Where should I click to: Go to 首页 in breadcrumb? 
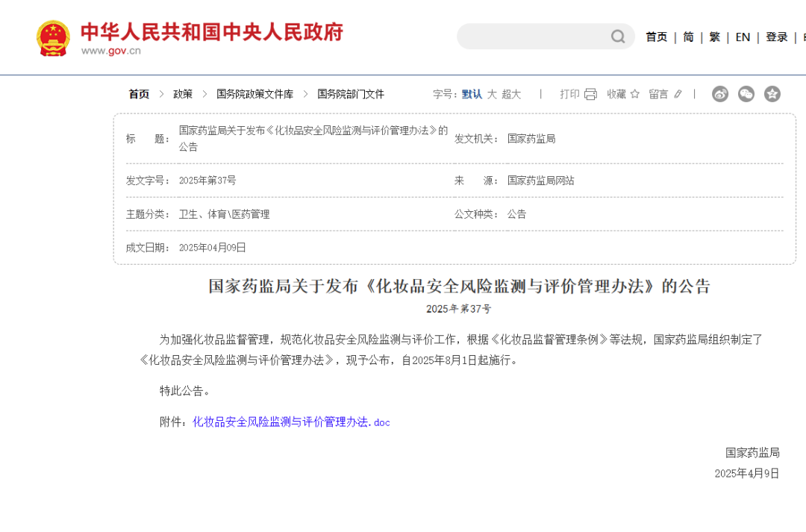point(139,94)
